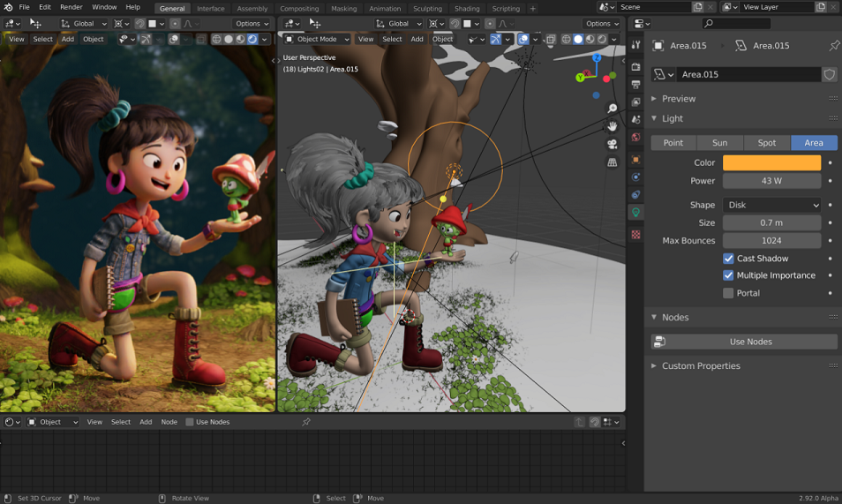The width and height of the screenshot is (842, 504).
Task: Open Options dropdown in right viewport toolbar
Action: point(603,24)
